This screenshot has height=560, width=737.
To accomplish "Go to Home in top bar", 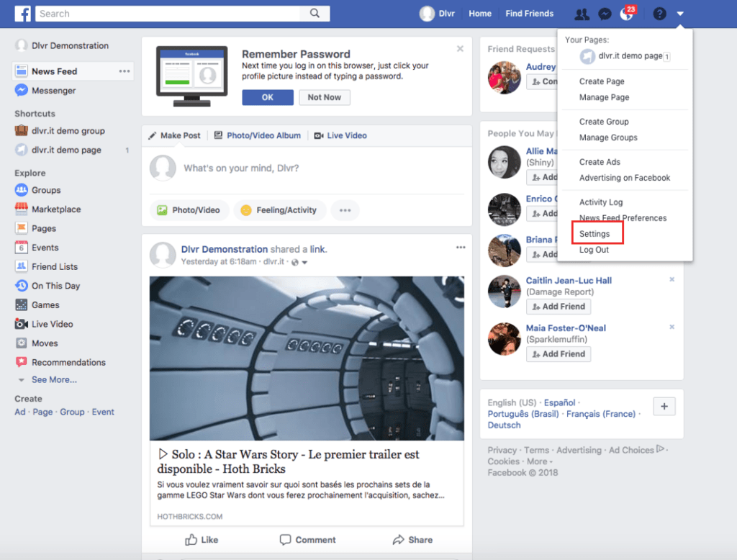I will click(x=480, y=14).
